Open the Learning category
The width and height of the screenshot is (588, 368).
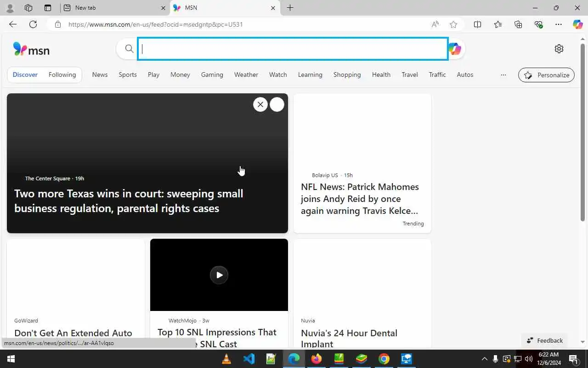[x=310, y=75]
